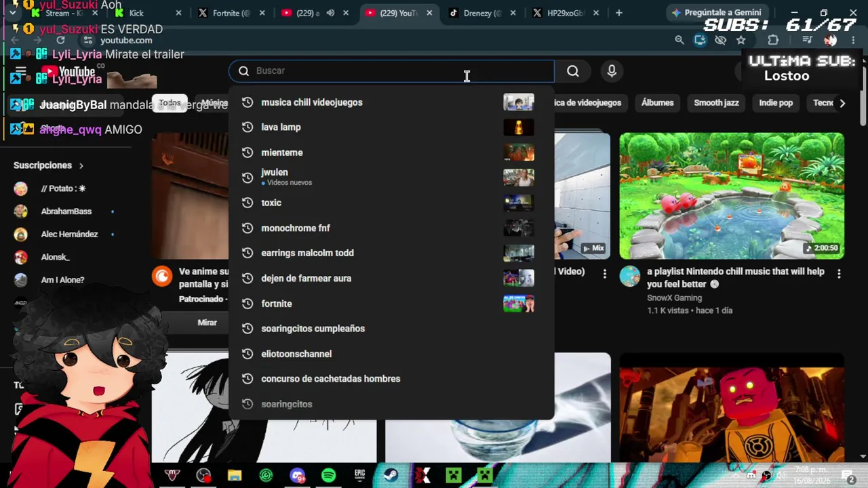Choose the "mienteme" search suggestion
This screenshot has height=488, width=868.
pos(391,152)
